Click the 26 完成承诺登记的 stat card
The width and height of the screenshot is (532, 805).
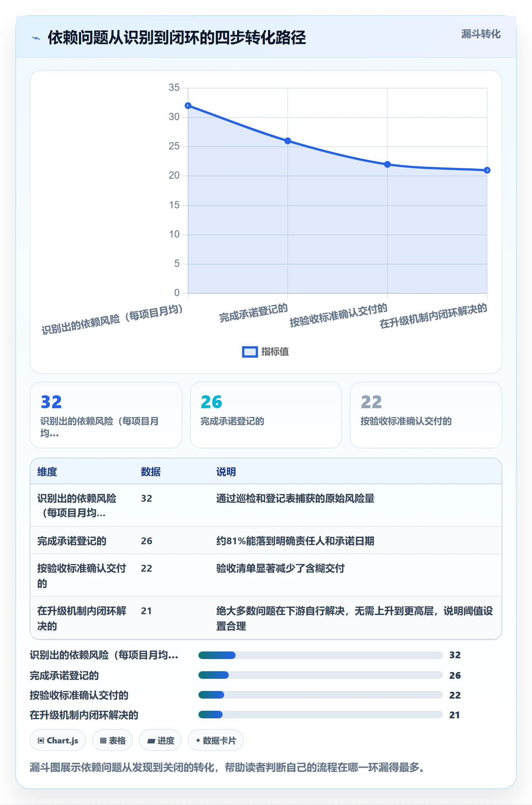point(266,415)
